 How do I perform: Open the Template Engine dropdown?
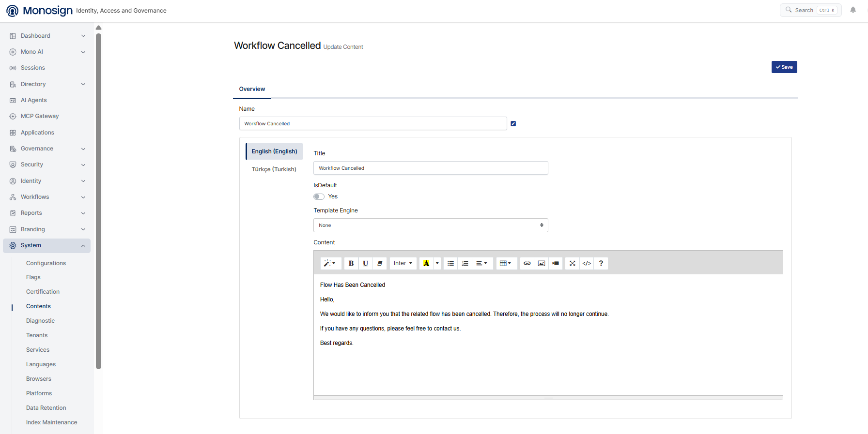pyautogui.click(x=431, y=225)
